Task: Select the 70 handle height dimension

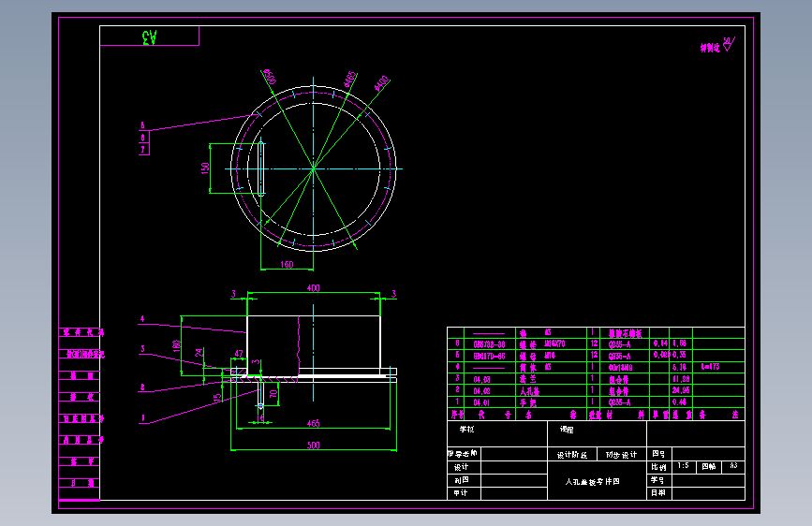Action: [273, 394]
